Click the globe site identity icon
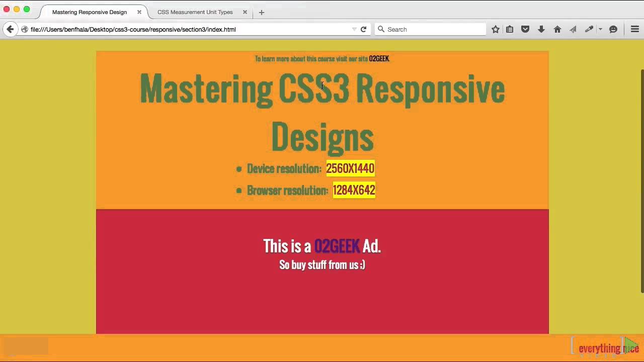This screenshot has width=644, height=362. pyautogui.click(x=24, y=29)
